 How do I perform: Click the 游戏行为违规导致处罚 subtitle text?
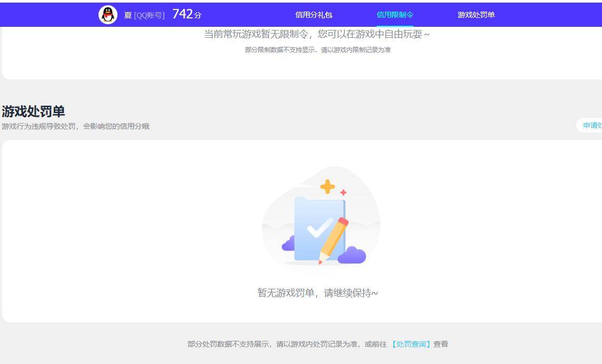pos(75,126)
